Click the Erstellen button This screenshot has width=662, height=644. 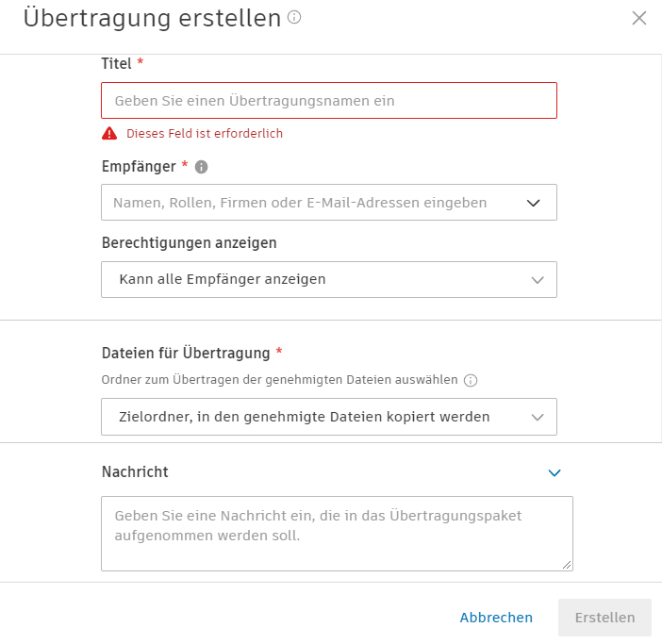coord(604,618)
